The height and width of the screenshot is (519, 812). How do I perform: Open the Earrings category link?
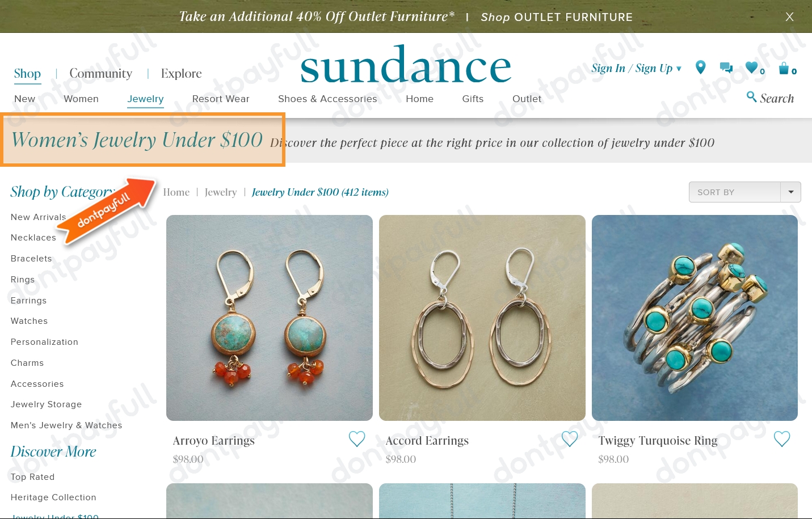29,301
